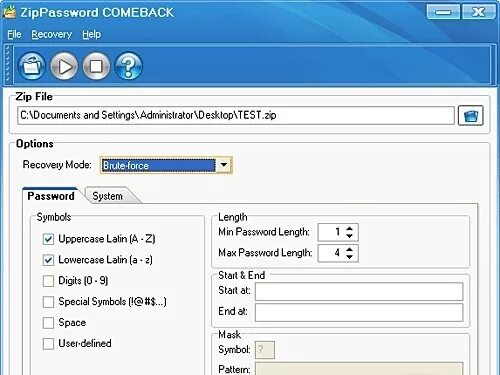Enable the Space checkbox
This screenshot has width=500, height=375.
pyautogui.click(x=48, y=323)
